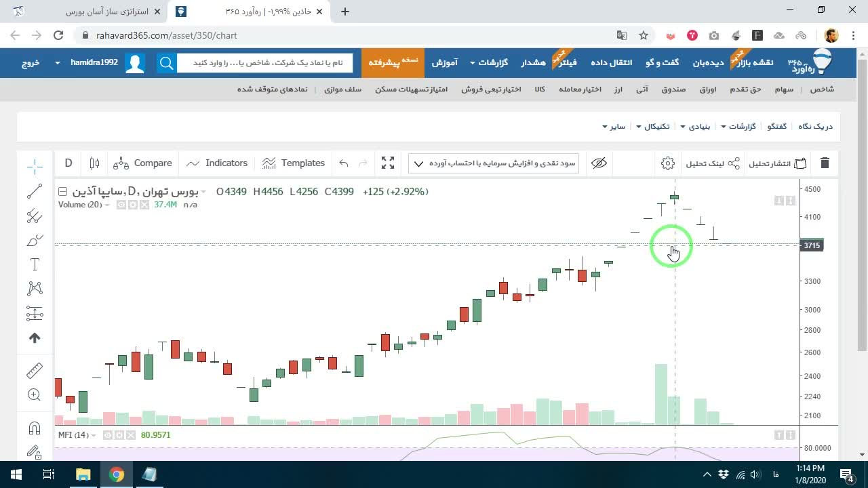Activate the text annotation tool
868x488 pixels.
click(x=35, y=264)
